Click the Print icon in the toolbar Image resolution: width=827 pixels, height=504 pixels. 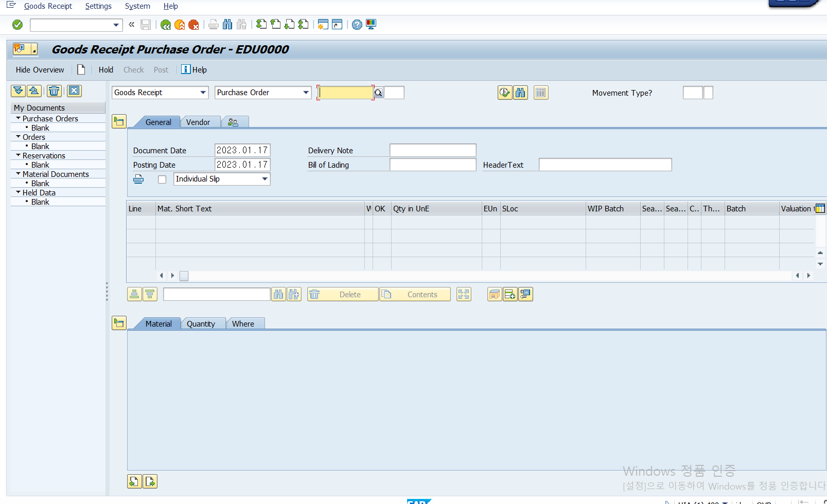[214, 24]
